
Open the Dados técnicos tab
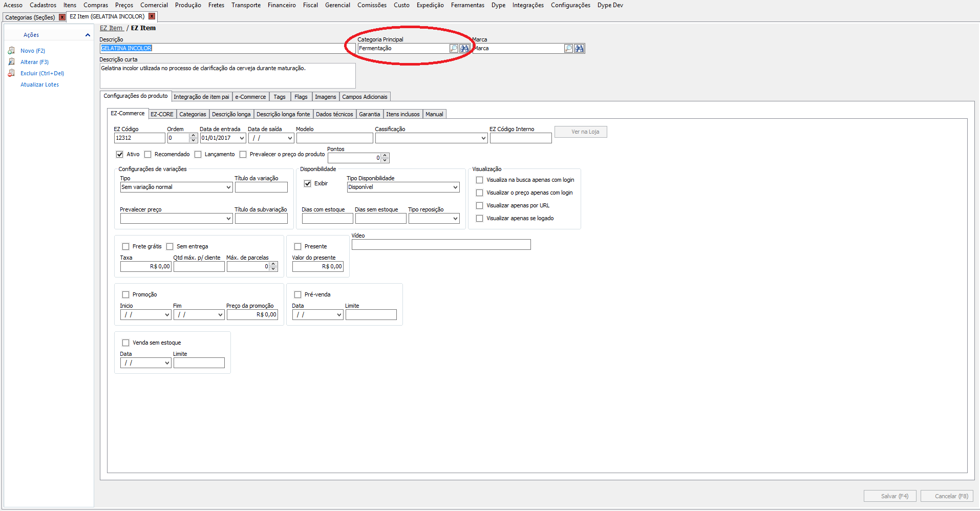(334, 114)
